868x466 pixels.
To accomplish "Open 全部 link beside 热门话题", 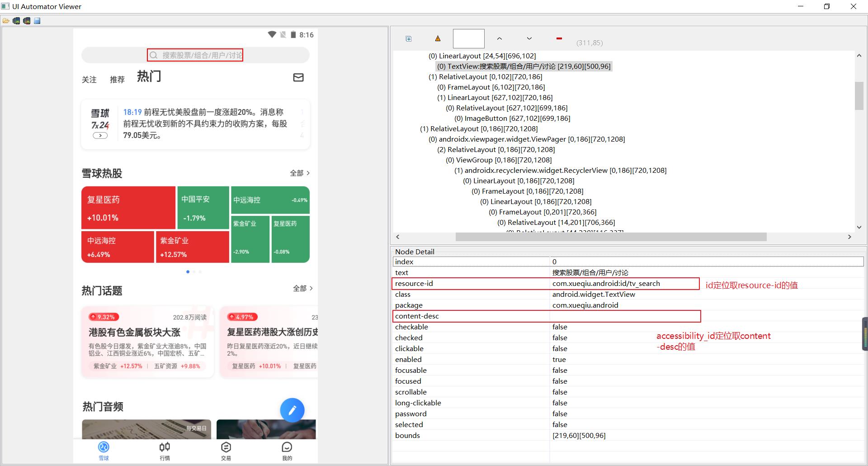I will click(303, 288).
